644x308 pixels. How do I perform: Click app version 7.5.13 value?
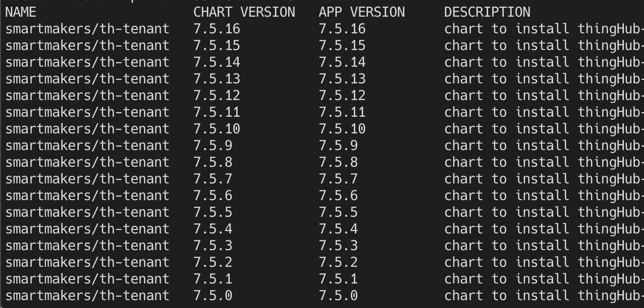342,79
